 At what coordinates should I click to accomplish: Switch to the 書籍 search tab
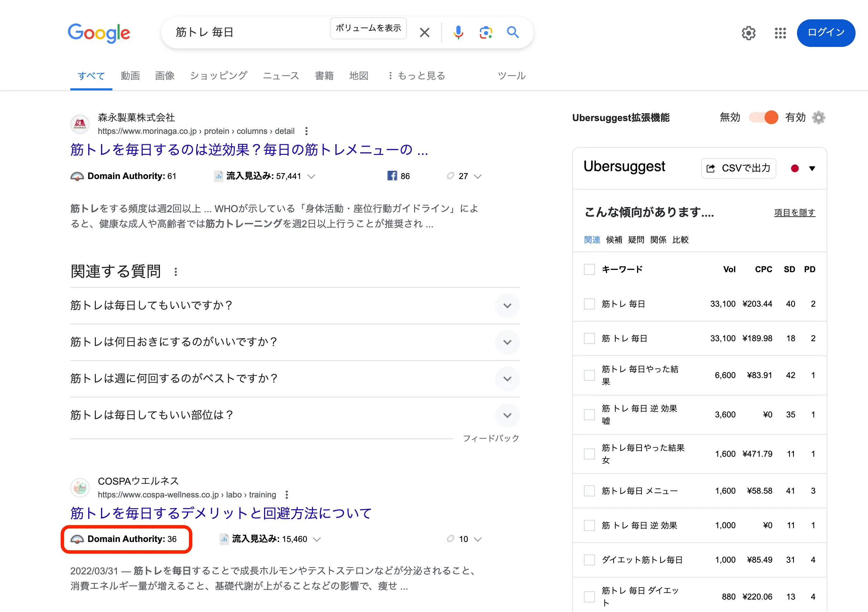pos(324,76)
